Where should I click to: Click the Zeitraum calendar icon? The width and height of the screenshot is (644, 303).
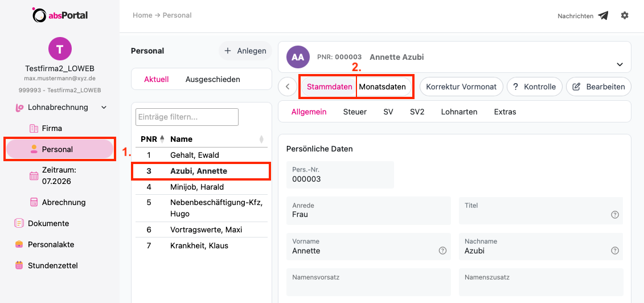(x=34, y=176)
